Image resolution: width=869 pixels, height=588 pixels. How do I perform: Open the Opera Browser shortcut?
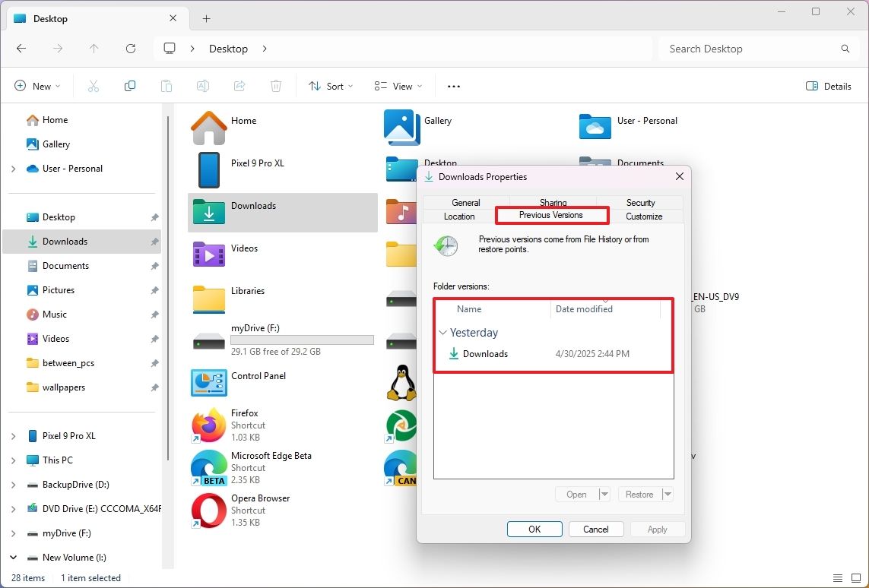coord(208,511)
